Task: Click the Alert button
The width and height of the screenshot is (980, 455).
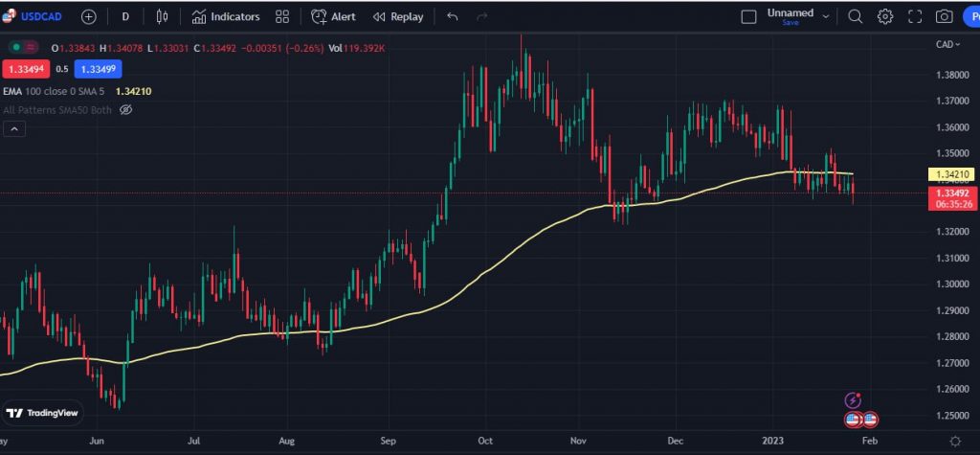Action: [x=332, y=16]
